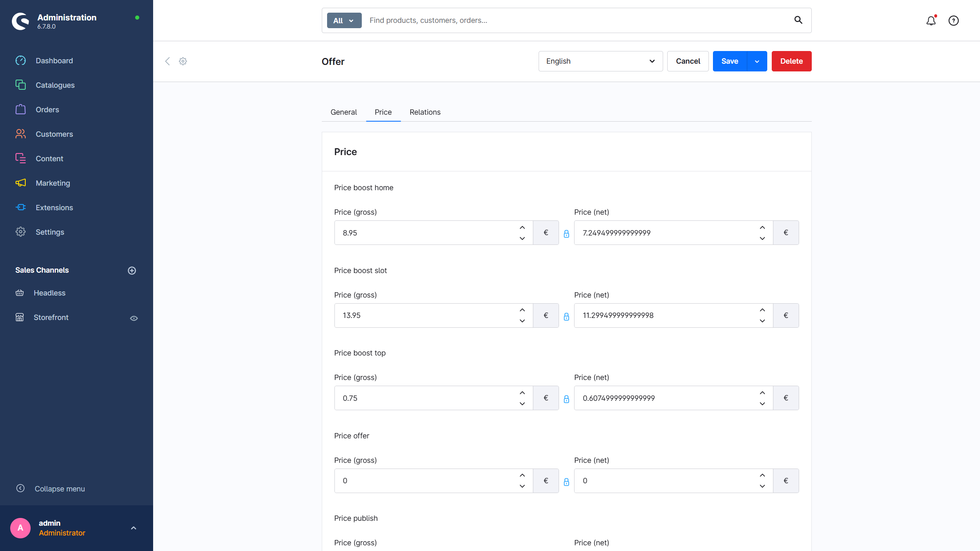Toggle price lock for Price boost home
This screenshot has width=980, height=551.
(566, 233)
